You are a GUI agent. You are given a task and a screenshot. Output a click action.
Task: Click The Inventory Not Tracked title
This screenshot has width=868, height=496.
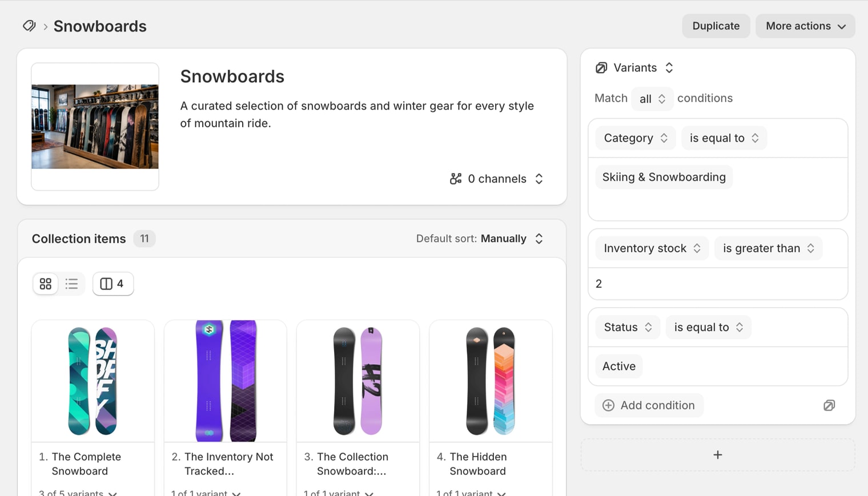coord(228,464)
